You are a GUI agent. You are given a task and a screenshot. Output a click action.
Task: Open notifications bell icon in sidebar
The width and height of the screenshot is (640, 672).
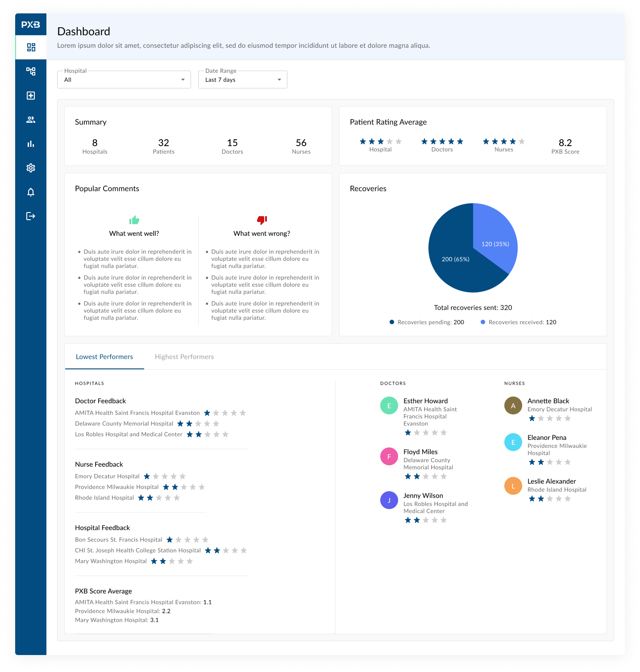[31, 192]
